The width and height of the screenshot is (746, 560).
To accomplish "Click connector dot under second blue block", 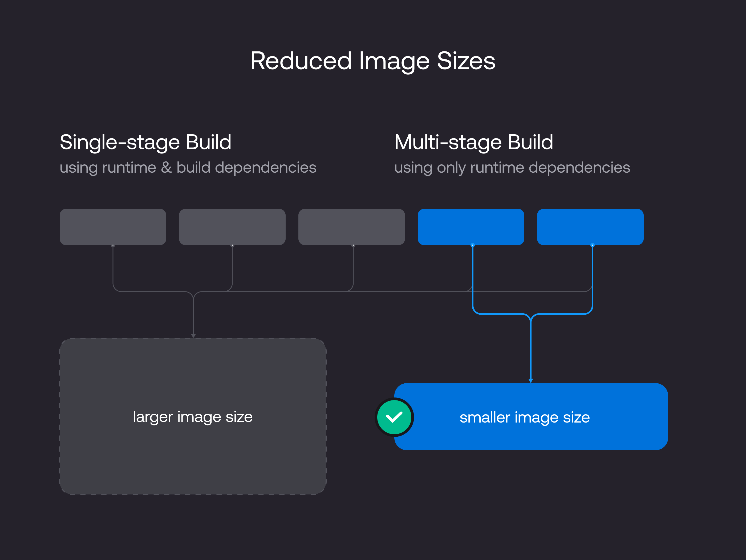I will (592, 245).
